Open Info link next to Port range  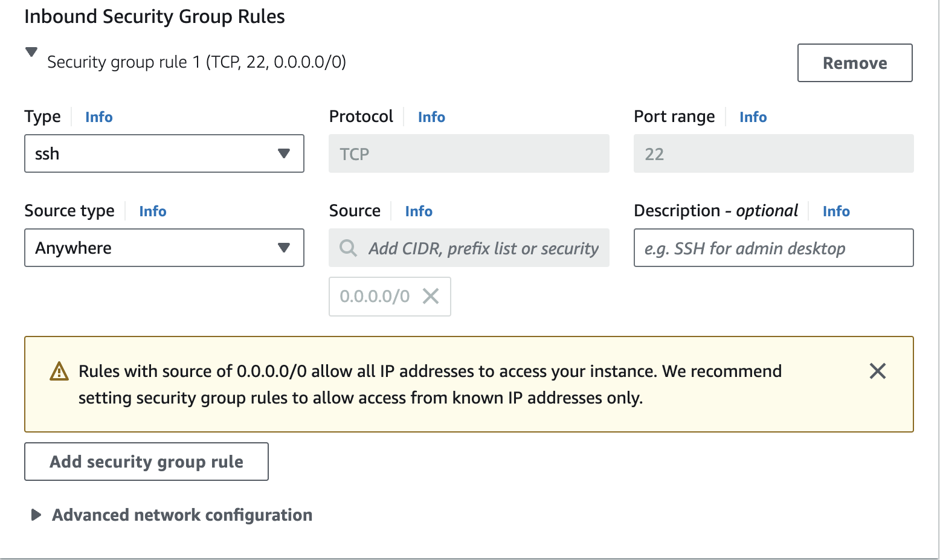pos(753,117)
